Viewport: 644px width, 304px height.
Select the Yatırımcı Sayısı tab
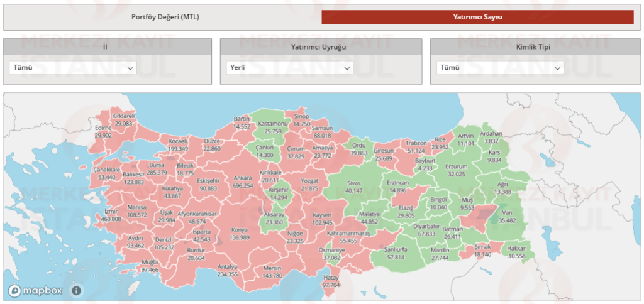(478, 17)
